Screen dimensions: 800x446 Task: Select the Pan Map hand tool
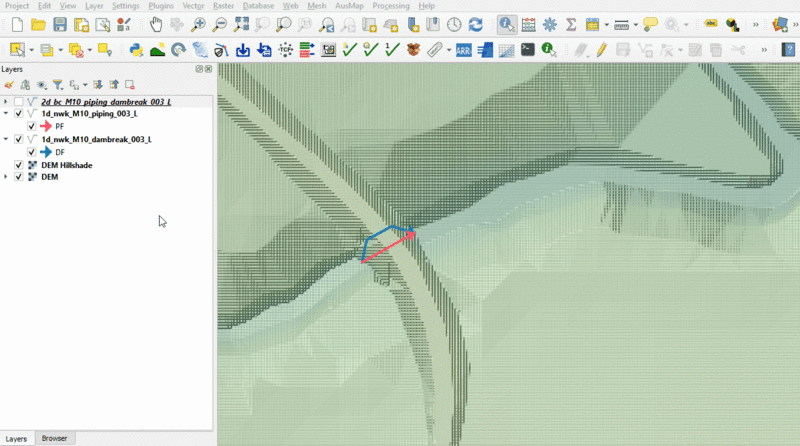157,24
